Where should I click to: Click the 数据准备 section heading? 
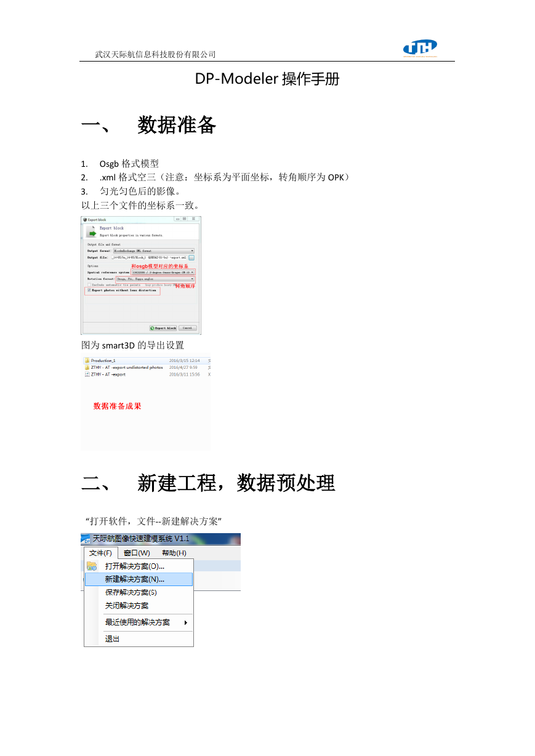(x=177, y=126)
